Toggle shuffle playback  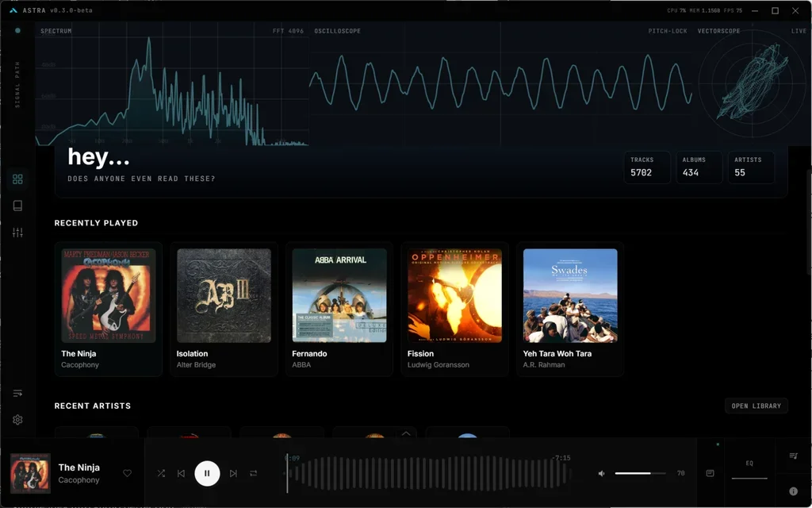161,473
